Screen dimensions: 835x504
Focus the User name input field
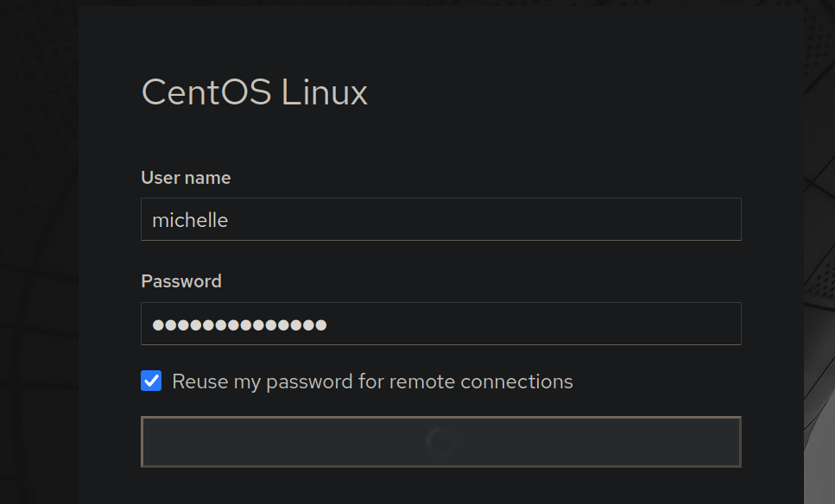click(x=440, y=219)
